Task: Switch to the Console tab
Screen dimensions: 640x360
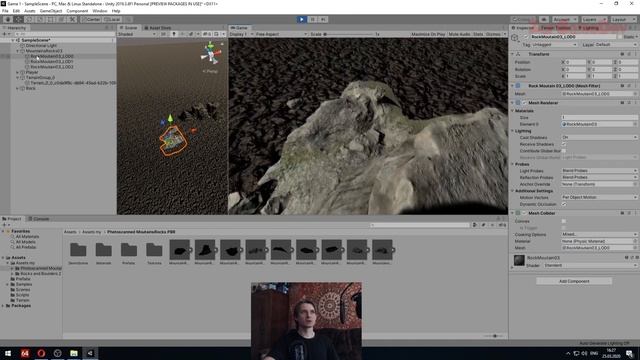Action: coord(39,219)
